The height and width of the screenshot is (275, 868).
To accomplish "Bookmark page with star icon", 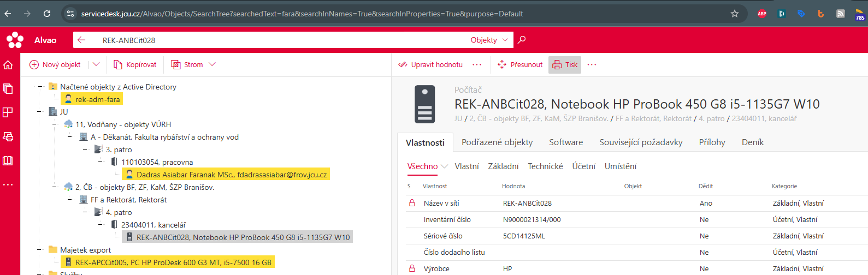I will (735, 14).
